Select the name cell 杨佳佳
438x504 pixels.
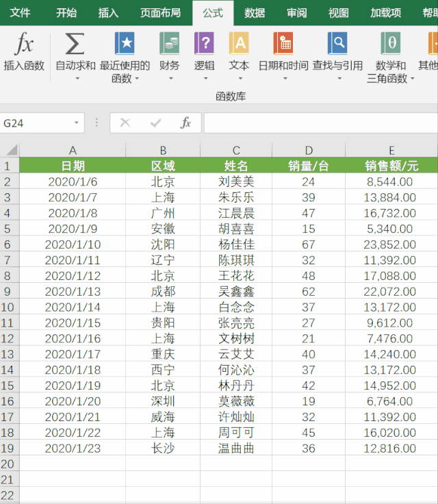(x=236, y=244)
